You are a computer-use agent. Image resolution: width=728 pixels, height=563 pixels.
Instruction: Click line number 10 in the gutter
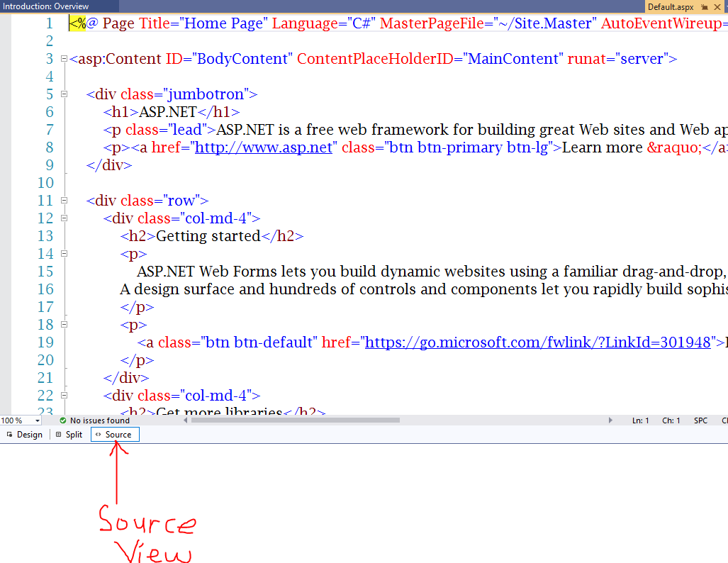(45, 182)
